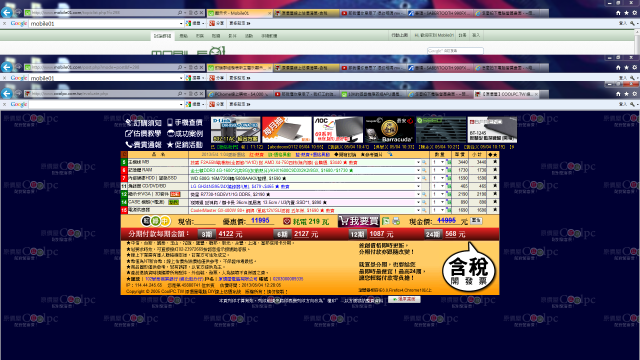The width and height of the screenshot is (640, 360).
Task: Open product dropdown for HDD/SSD row
Action: 418,178
